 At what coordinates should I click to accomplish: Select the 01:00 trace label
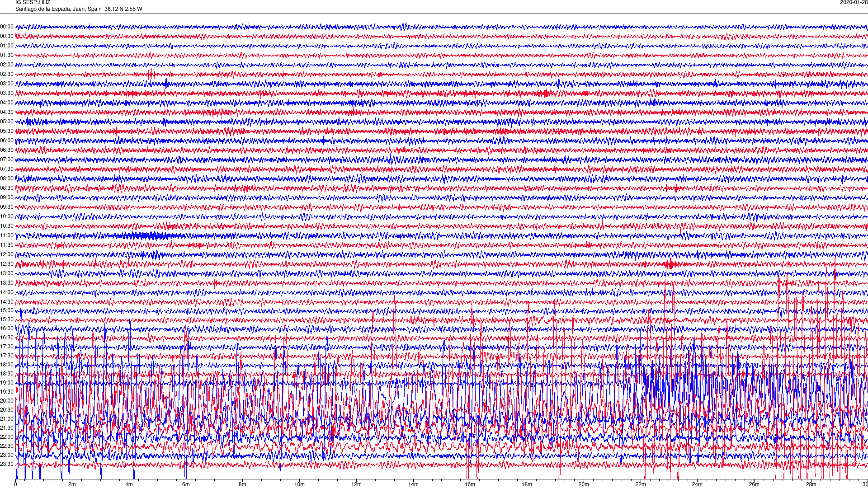(x=7, y=46)
